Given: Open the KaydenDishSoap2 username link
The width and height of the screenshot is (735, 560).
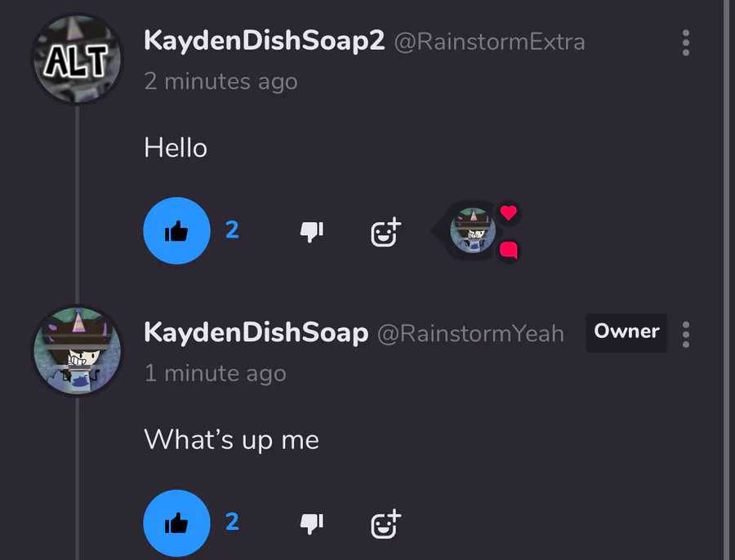Looking at the screenshot, I should [264, 41].
